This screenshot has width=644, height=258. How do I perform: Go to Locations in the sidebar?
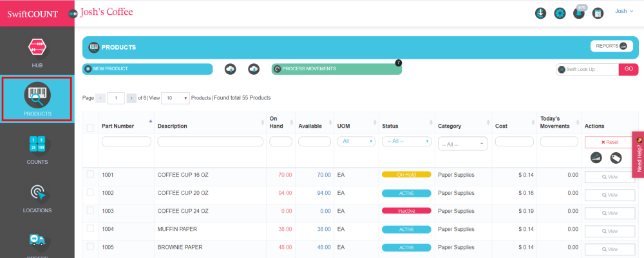point(37,197)
